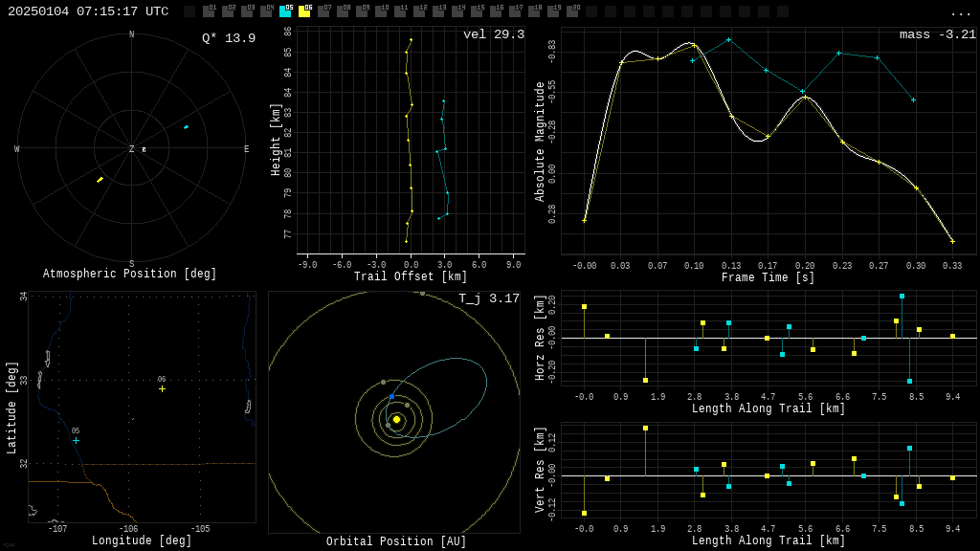The width and height of the screenshot is (980, 551).
Task: Click the vel 29.3 readout
Action: (x=493, y=34)
